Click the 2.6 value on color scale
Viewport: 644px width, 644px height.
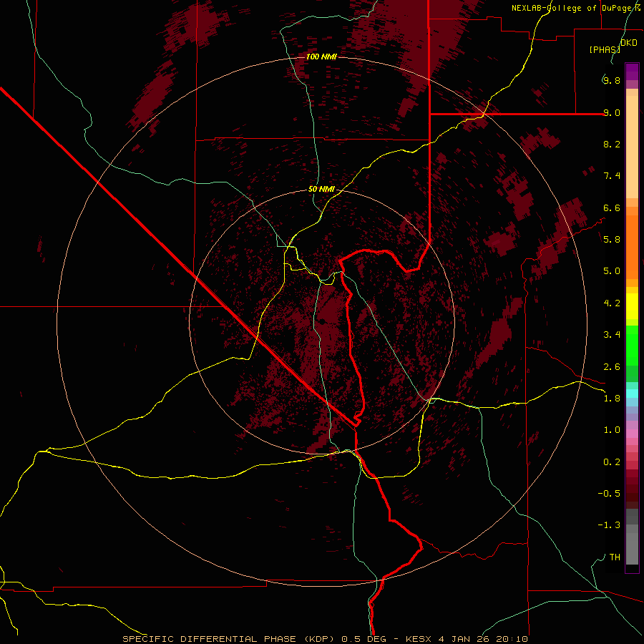[x=611, y=366]
